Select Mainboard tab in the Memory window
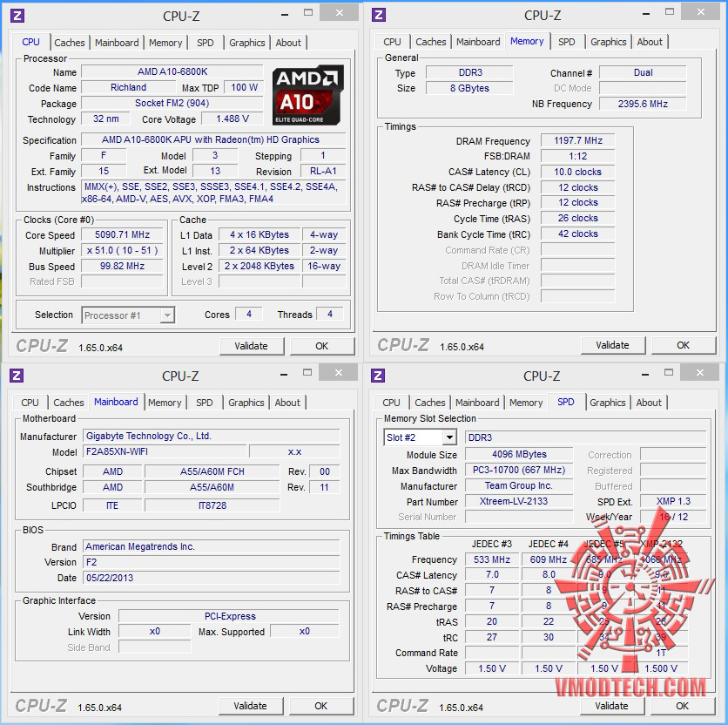The width and height of the screenshot is (728, 725). pyautogui.click(x=478, y=42)
